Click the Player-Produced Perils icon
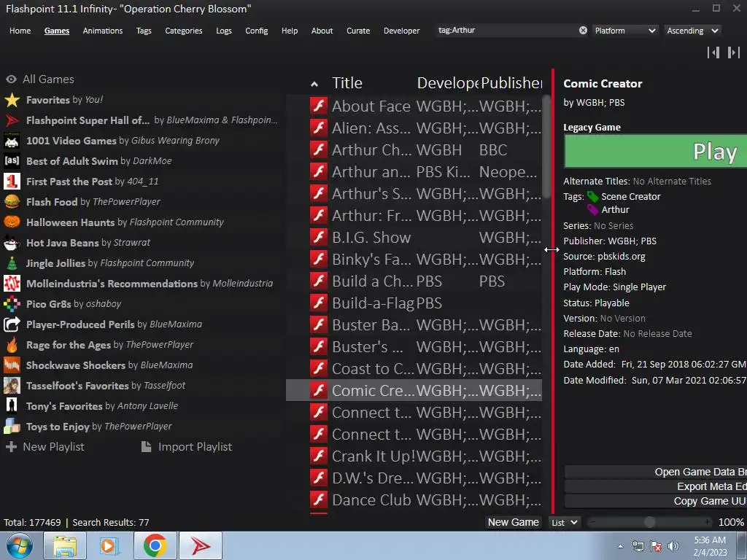The width and height of the screenshot is (747, 560). 12,324
